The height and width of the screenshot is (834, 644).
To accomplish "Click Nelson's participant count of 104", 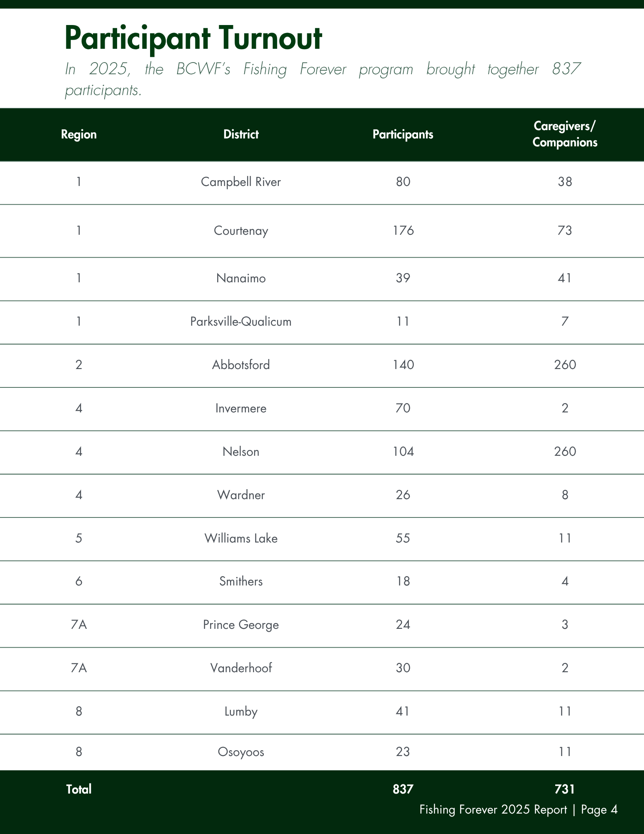I will (403, 452).
